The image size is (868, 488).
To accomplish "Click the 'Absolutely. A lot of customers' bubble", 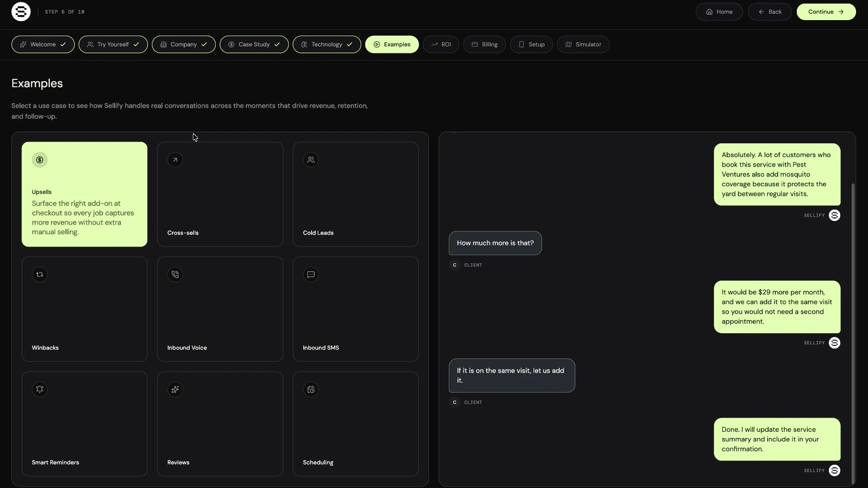I will [777, 174].
